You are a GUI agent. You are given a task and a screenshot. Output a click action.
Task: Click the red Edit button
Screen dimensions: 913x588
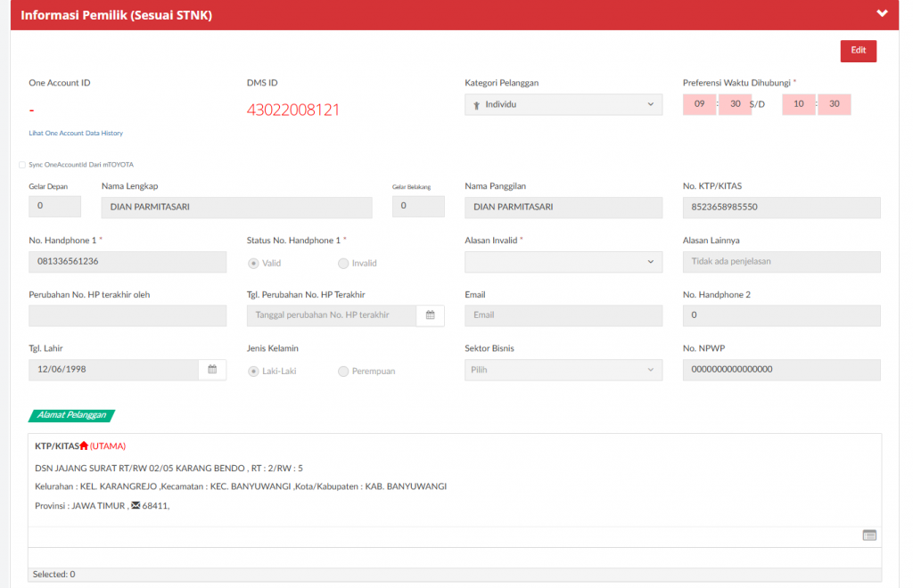858,51
